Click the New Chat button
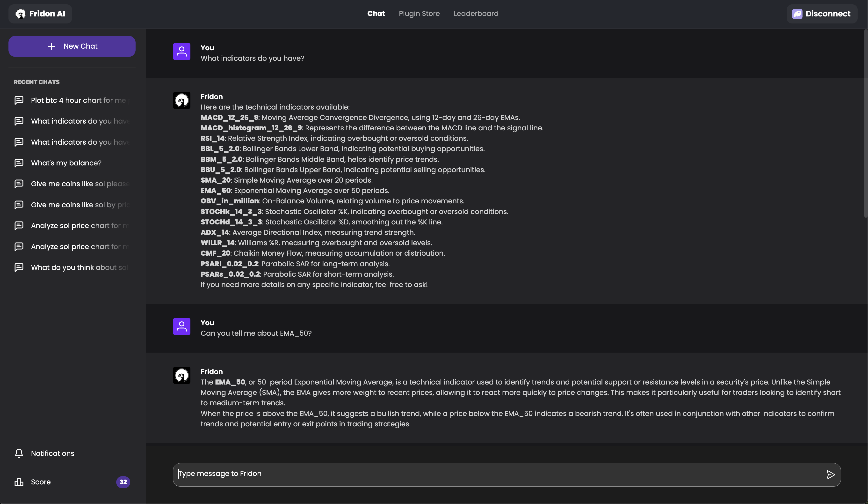This screenshot has width=868, height=504. click(72, 46)
